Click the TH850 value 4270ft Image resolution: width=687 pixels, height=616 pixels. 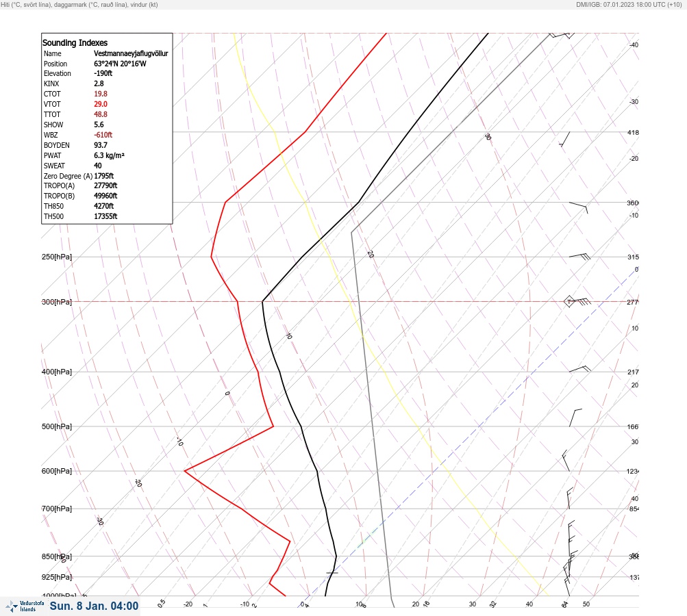point(104,206)
